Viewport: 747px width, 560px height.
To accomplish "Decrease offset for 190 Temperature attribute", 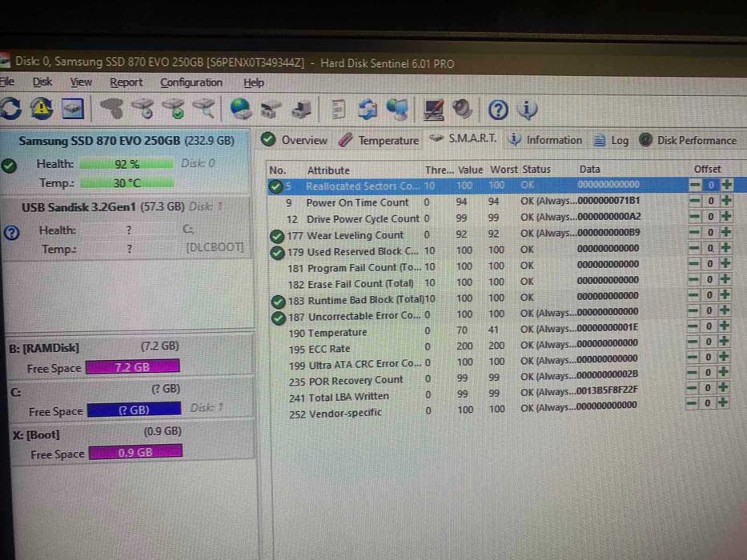I will point(693,326).
